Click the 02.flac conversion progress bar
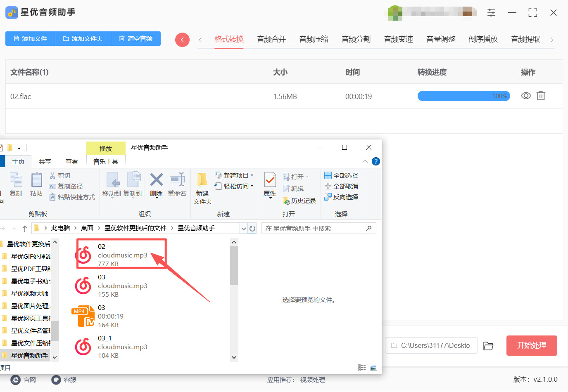Image resolution: width=568 pixels, height=392 pixels. 464,96
